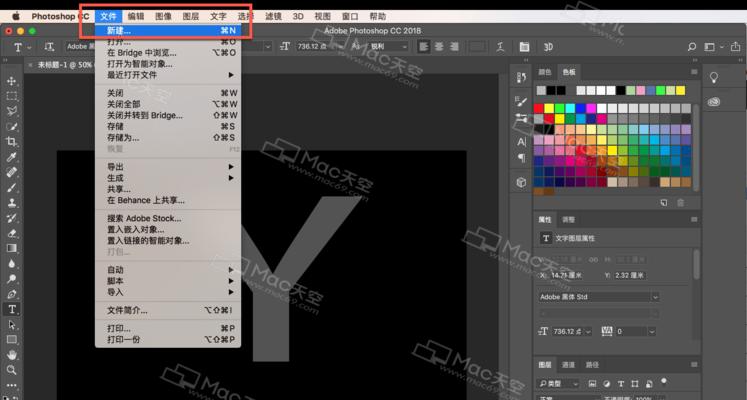Select the Eyedropper tool

pos(11,157)
